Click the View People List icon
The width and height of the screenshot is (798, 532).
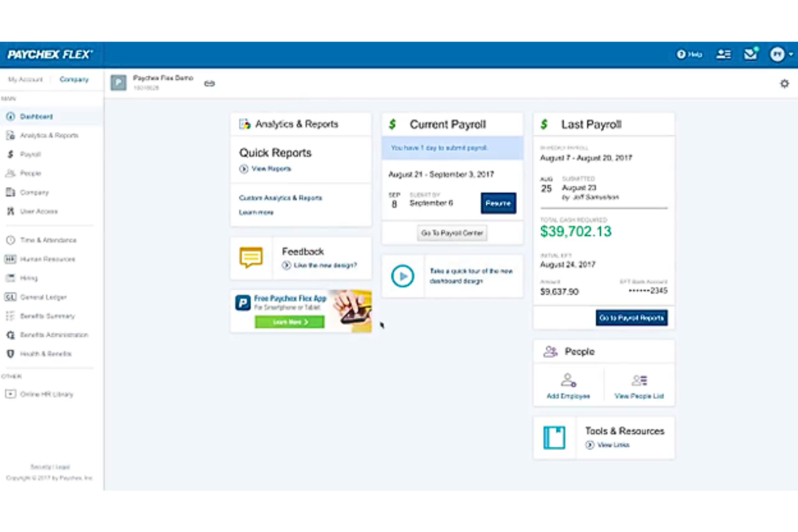click(x=639, y=380)
